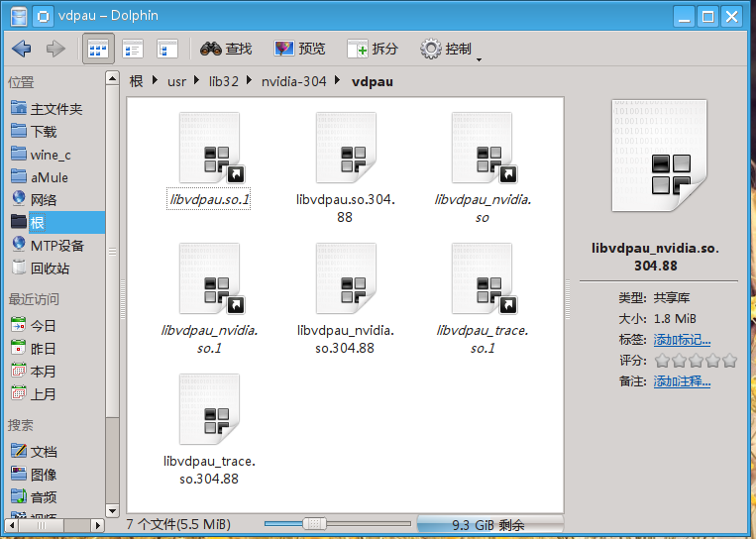Screen dimensions: 756x539
Task: Select the libvdpau.so.304.88 file icon
Action: click(x=346, y=148)
